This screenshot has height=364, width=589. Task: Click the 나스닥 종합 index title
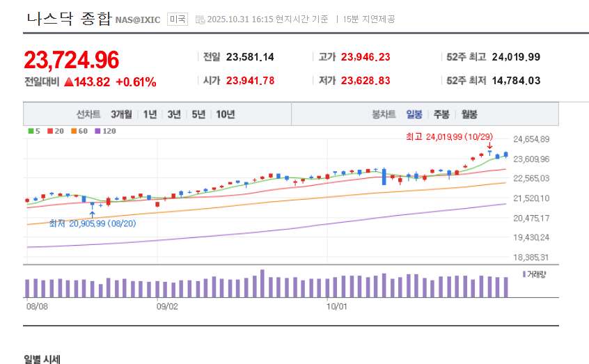pyautogui.click(x=68, y=19)
